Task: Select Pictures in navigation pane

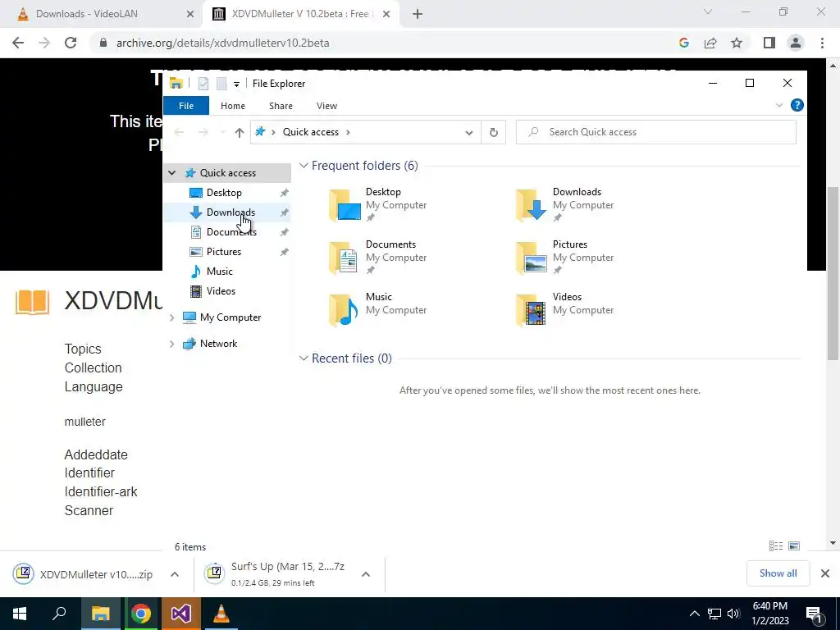Action: [x=223, y=252]
